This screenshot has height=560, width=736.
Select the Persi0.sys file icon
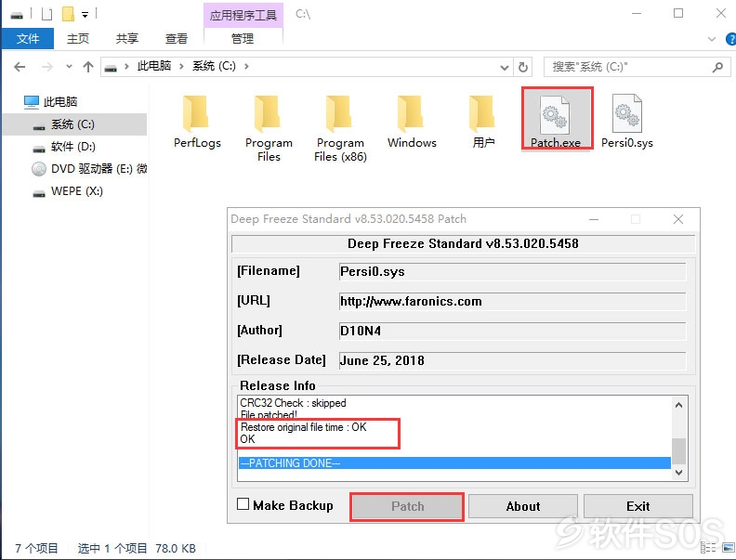[x=627, y=113]
